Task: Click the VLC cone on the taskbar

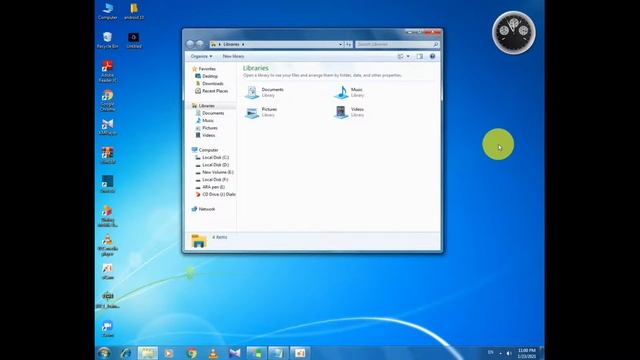Action: point(213,353)
